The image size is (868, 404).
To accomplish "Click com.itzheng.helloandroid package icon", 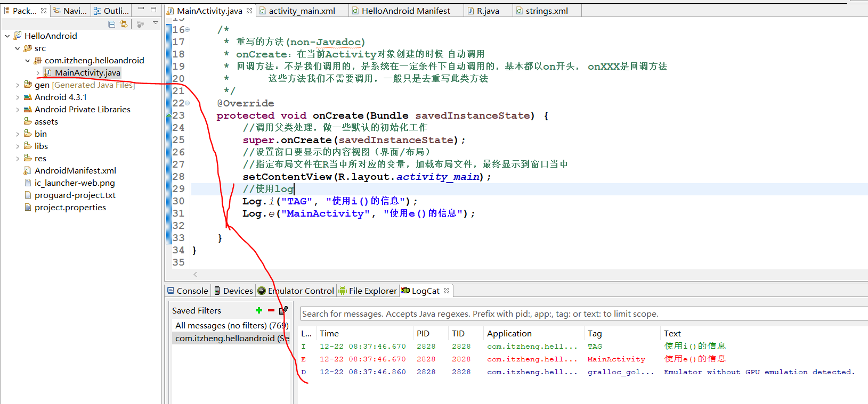I will pos(38,61).
